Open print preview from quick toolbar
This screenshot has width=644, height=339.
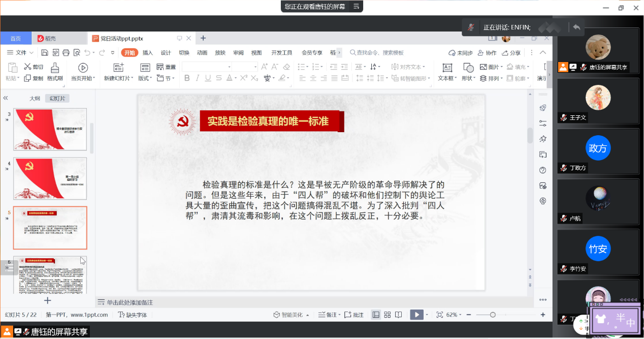pyautogui.click(x=77, y=52)
